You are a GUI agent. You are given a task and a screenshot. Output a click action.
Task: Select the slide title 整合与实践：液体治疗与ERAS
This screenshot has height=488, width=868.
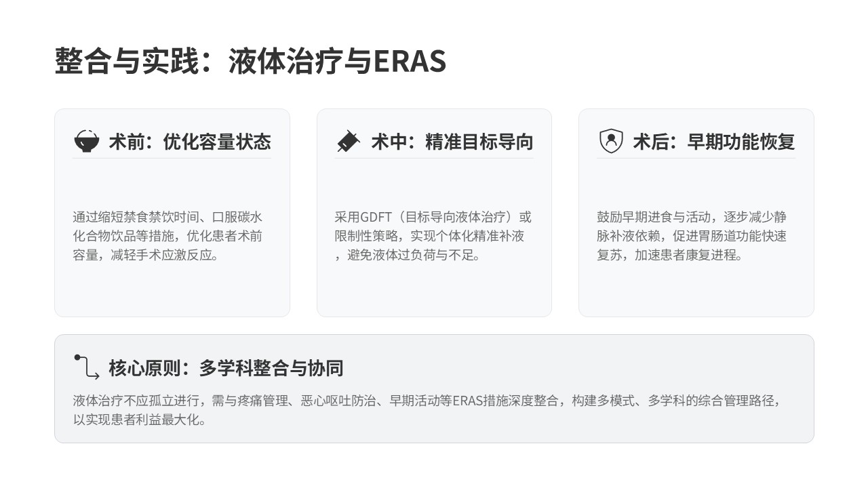click(250, 61)
